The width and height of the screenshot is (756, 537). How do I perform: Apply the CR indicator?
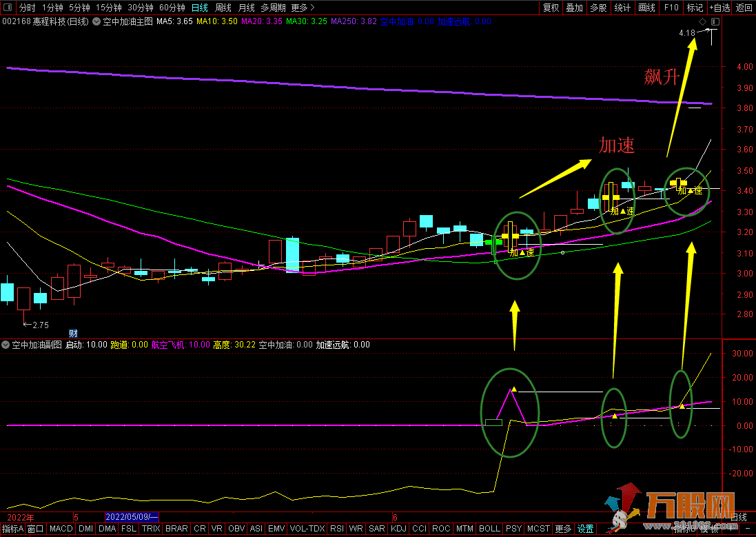coord(200,529)
